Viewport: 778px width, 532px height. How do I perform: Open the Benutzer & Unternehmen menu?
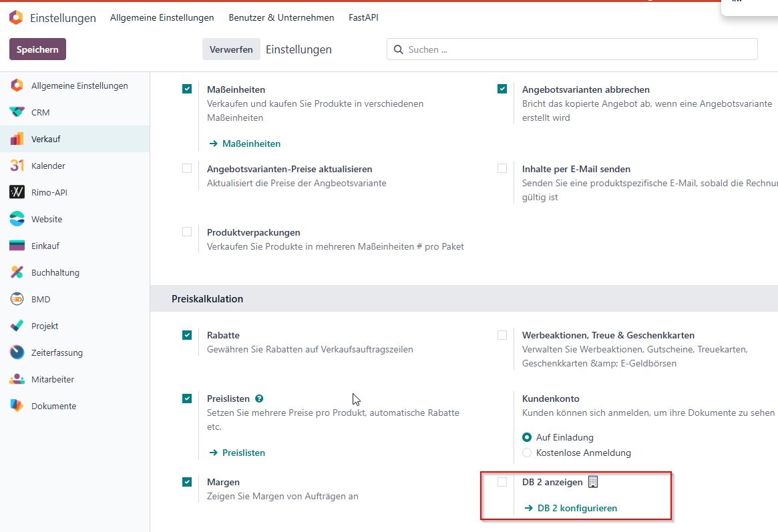tap(281, 17)
